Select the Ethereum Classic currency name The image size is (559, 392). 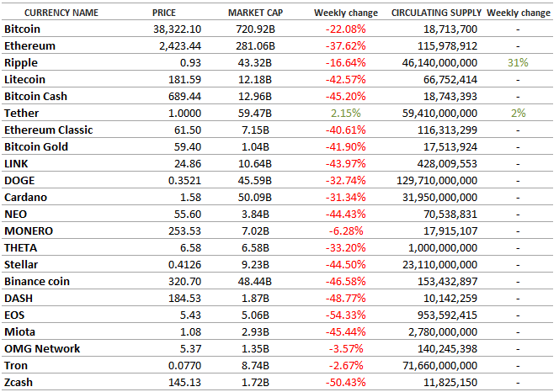[x=49, y=130]
